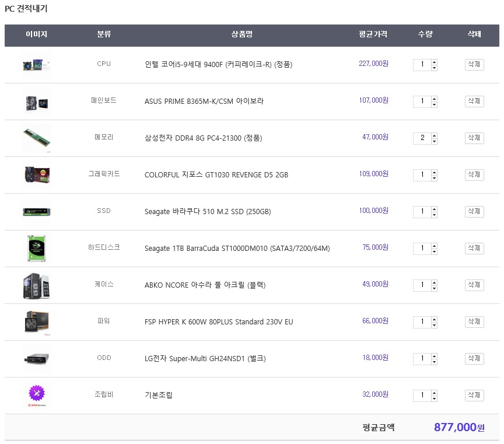Viewport: 504px width, 444px height.
Task: Focus the 메모리 quantity field showing 2
Action: click(x=422, y=138)
